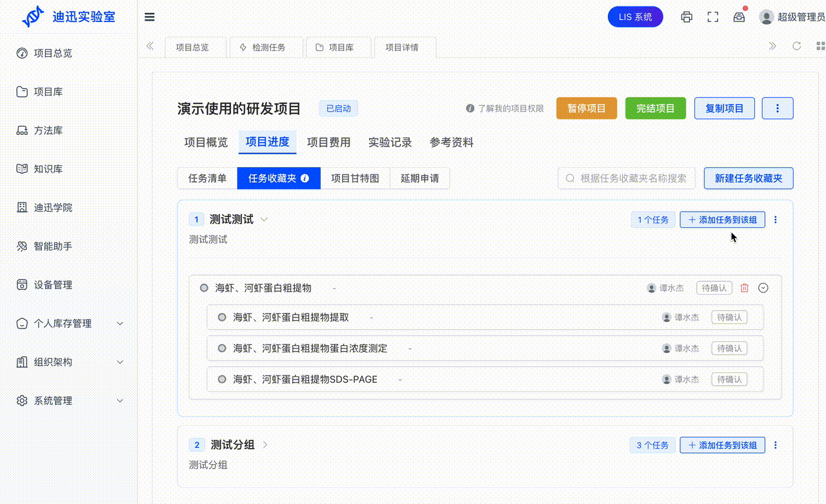Expand the 系统管理 sidebar submenu

120,401
